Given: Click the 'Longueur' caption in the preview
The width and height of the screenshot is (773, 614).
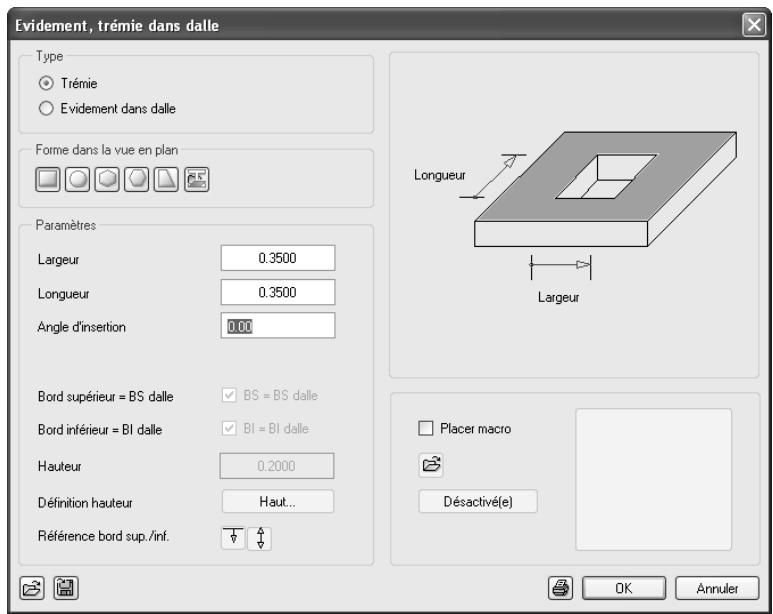Looking at the screenshot, I should coord(439,175).
